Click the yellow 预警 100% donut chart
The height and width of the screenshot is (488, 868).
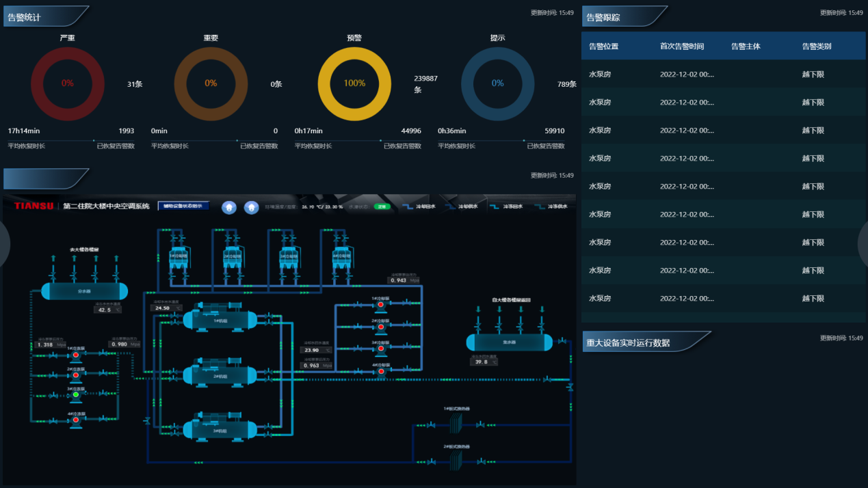coord(354,84)
